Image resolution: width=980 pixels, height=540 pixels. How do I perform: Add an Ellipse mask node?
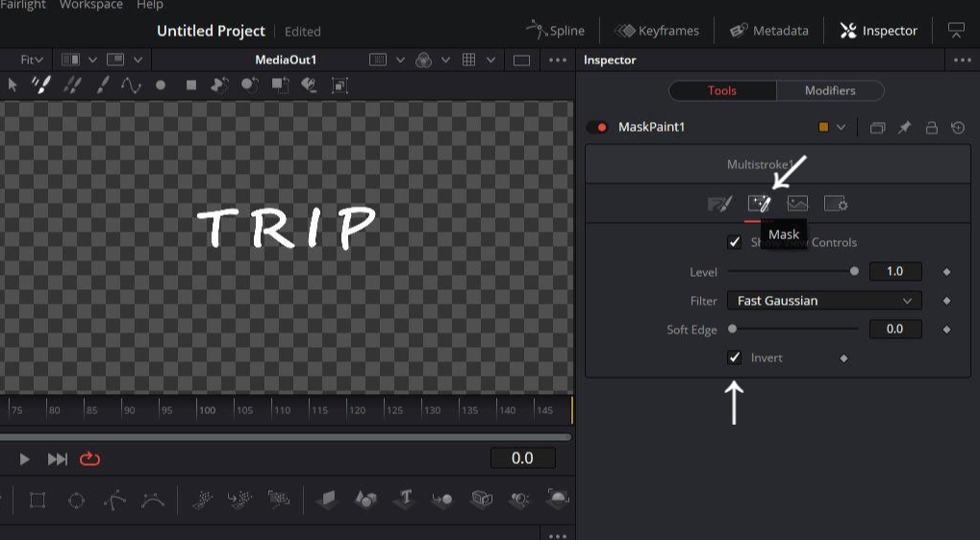tap(76, 500)
